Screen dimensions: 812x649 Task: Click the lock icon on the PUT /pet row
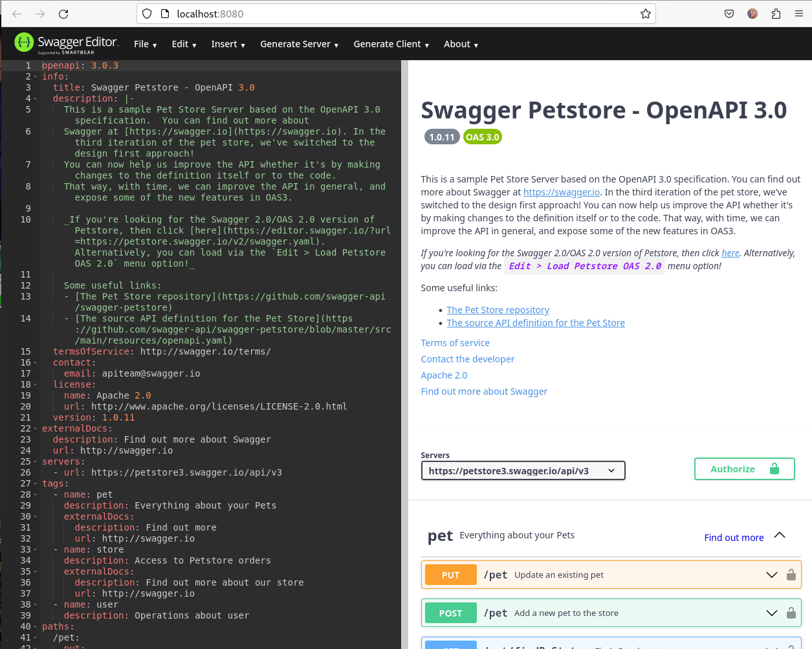point(791,575)
